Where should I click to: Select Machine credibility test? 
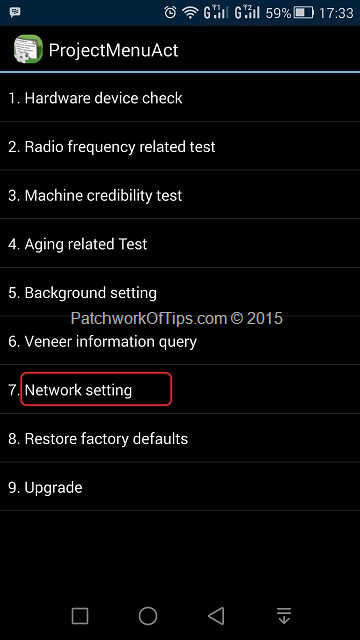pos(180,195)
